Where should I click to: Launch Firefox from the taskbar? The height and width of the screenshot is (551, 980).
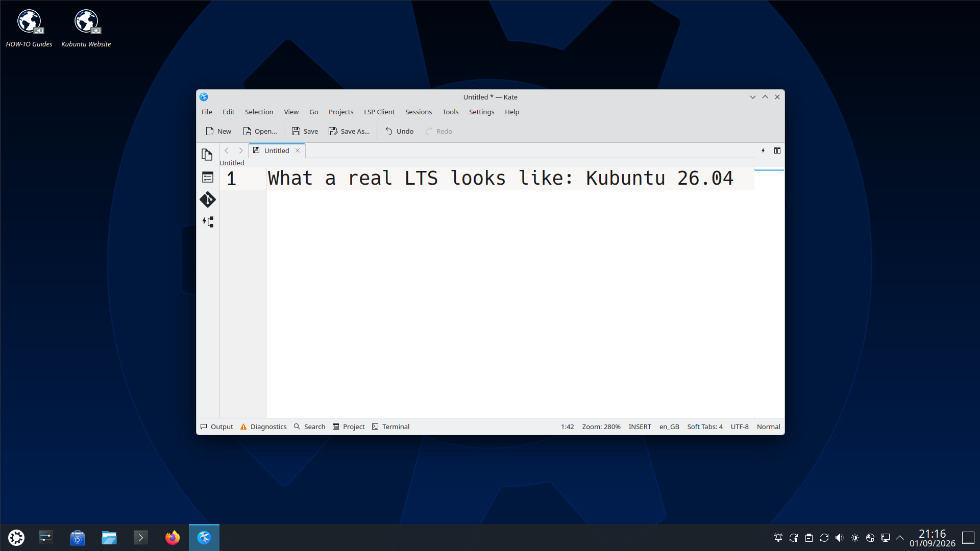[x=173, y=538]
